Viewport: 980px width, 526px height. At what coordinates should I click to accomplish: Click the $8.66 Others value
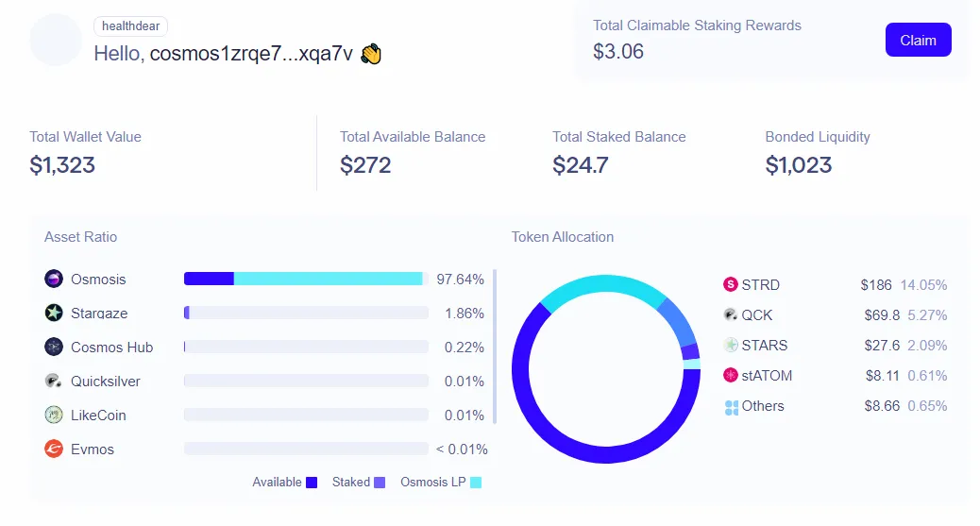click(x=882, y=406)
